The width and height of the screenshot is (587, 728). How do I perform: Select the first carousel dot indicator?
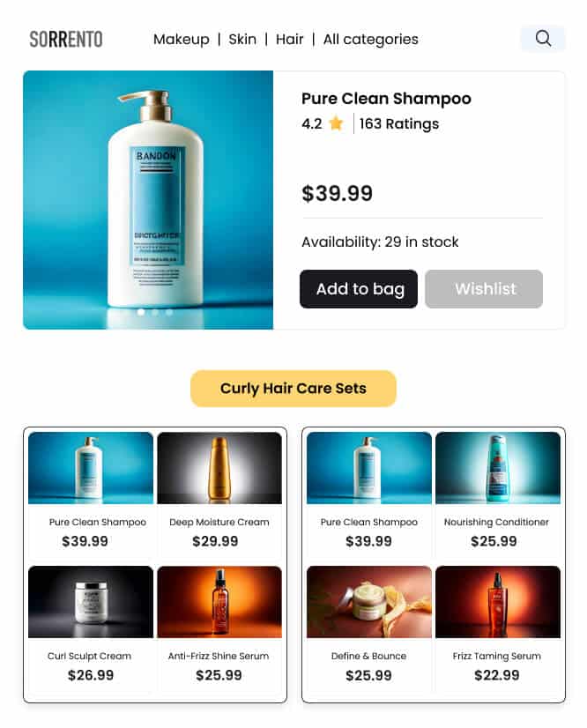click(141, 313)
